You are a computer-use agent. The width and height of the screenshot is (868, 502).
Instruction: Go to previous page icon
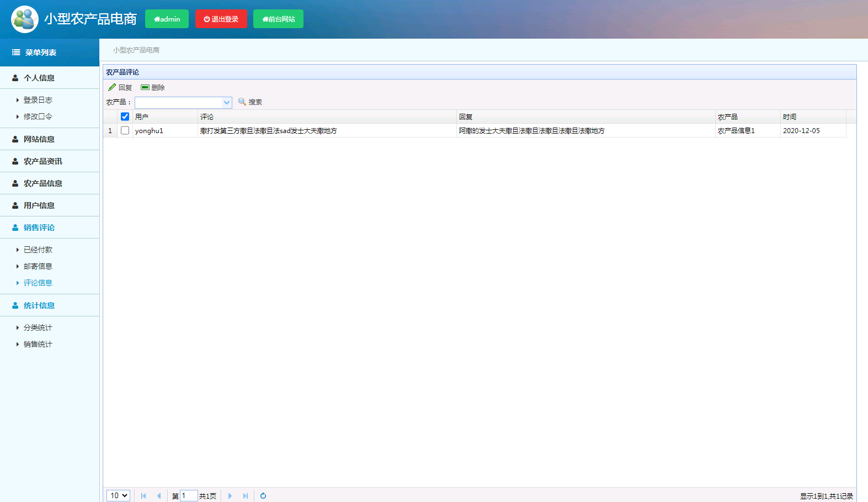[x=159, y=496]
